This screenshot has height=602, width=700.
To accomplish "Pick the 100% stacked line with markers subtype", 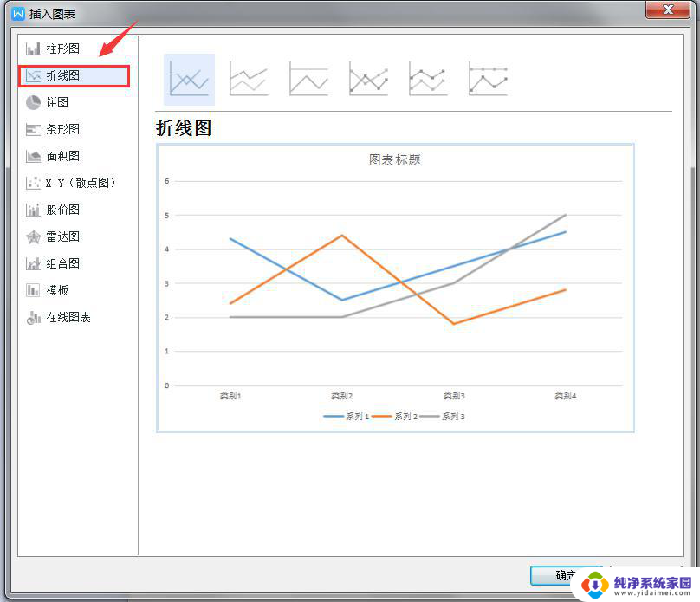I will click(x=488, y=80).
